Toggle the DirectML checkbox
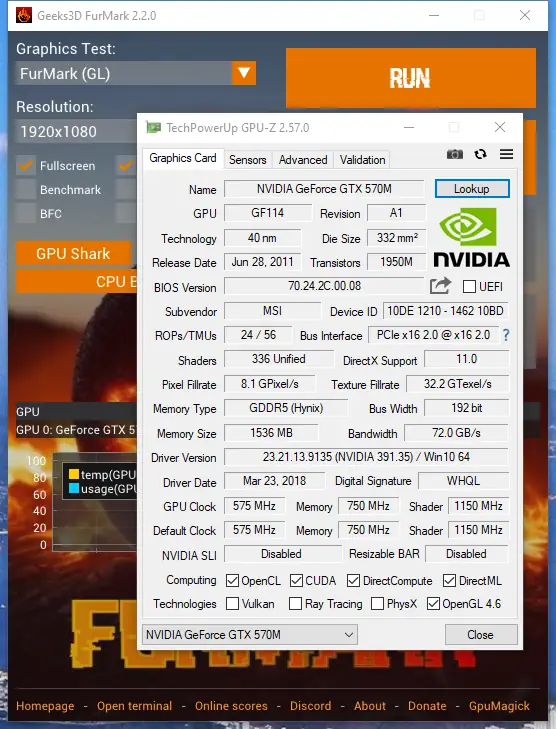This screenshot has width=556, height=729. click(x=449, y=580)
